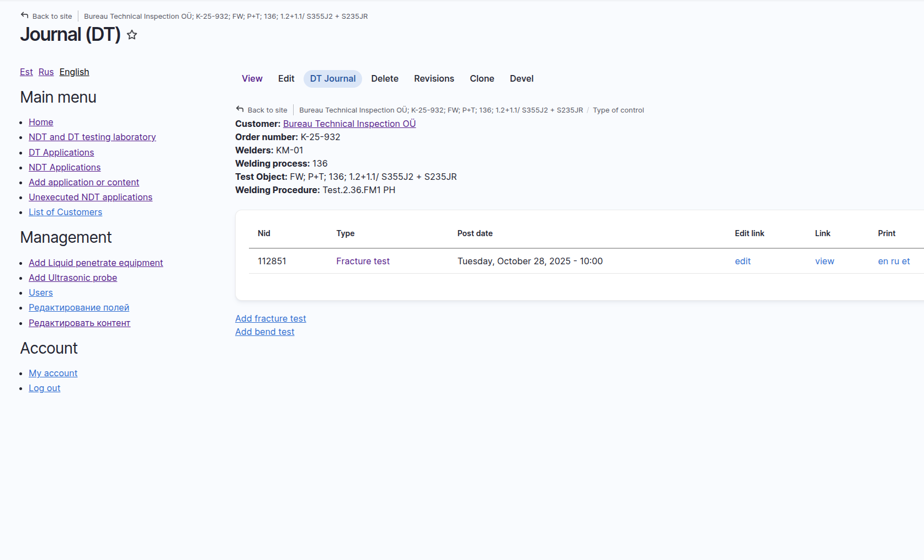924x560 pixels.
Task: Open the Edit tab
Action: [x=286, y=78]
